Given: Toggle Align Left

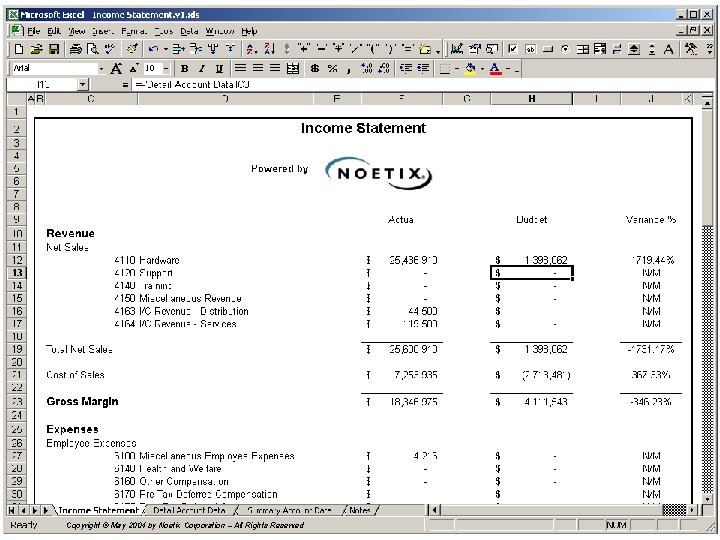Looking at the screenshot, I should pos(240,68).
